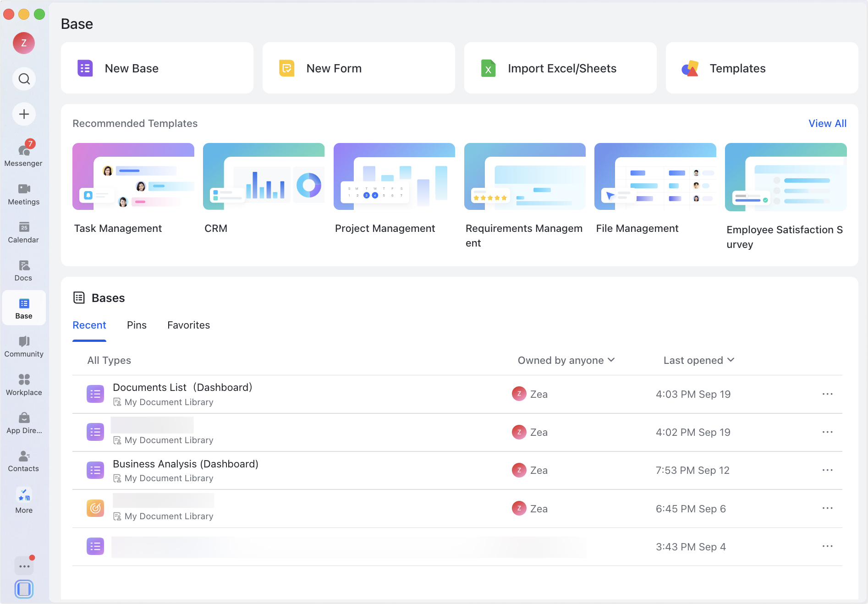
Task: Open the App Directory sidebar icon
Action: coord(24,423)
